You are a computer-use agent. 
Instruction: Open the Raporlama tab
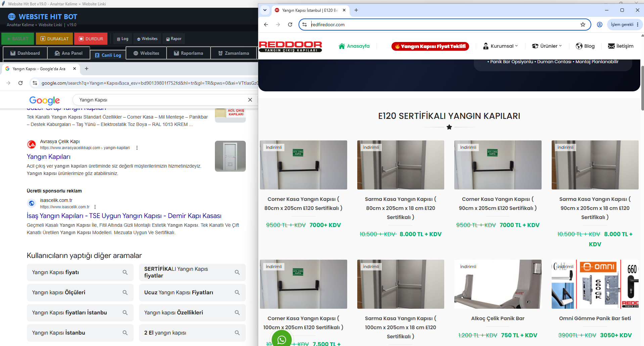tap(189, 53)
